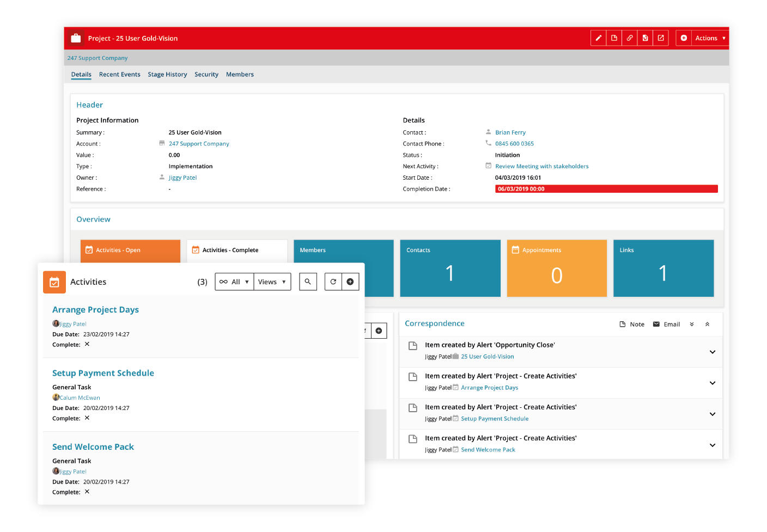Expand correspondence item linked to Setup Payment Schedule
This screenshot has height=532, width=767.
713,414
